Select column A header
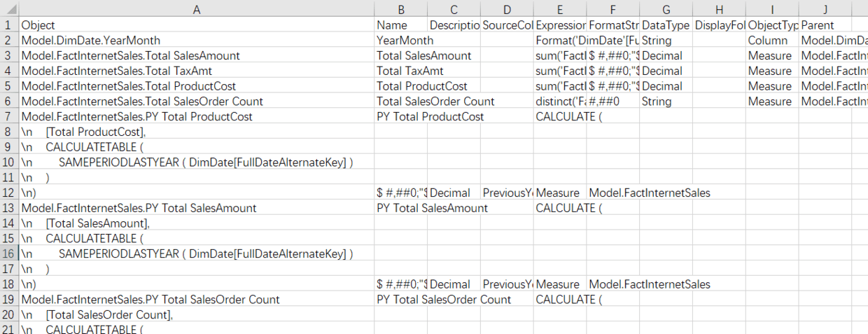 coord(196,8)
